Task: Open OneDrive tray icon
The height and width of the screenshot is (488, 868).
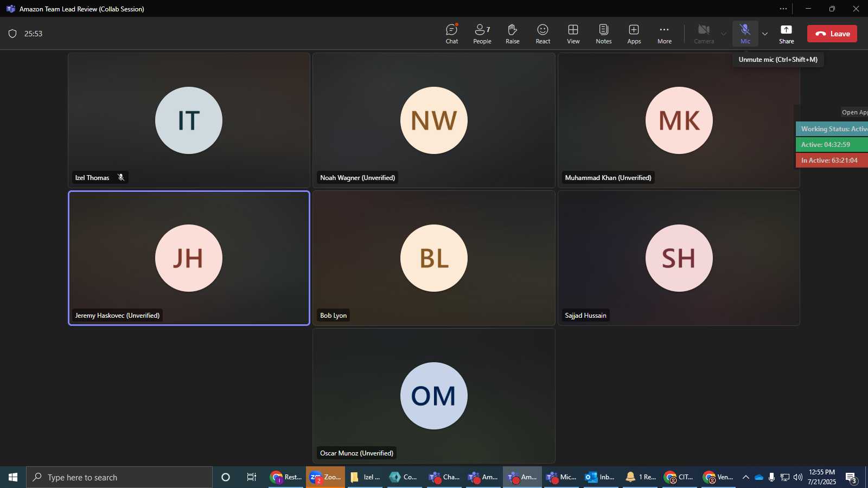Action: 759,477
